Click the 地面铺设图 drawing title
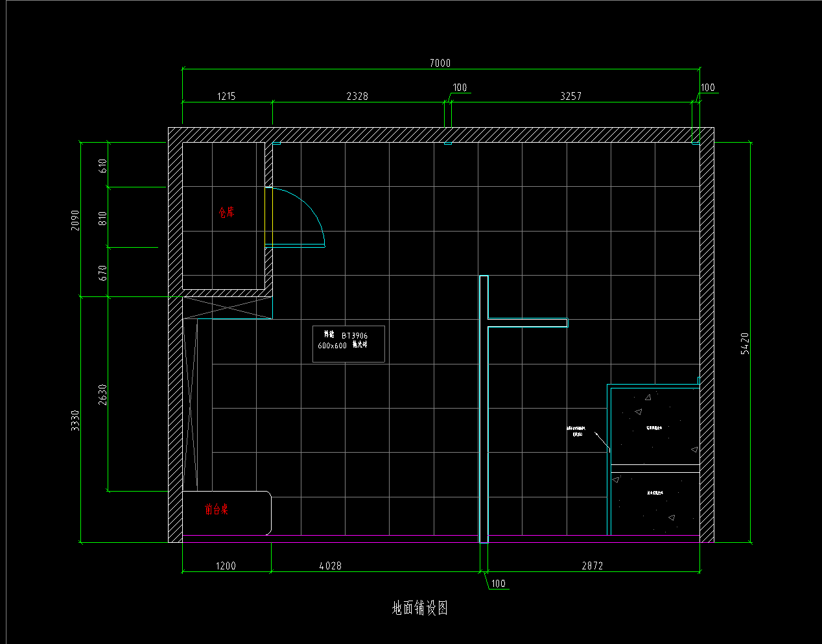 [x=419, y=608]
